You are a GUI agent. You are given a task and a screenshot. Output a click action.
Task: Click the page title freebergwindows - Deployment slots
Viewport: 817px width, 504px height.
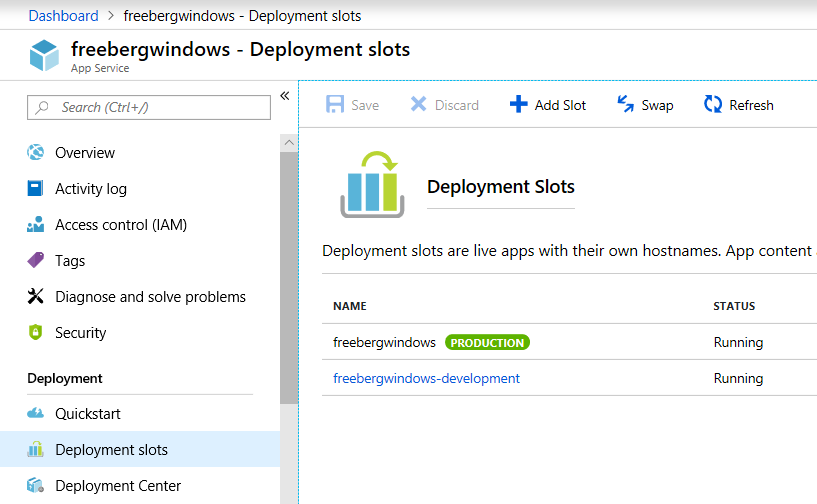pos(241,50)
